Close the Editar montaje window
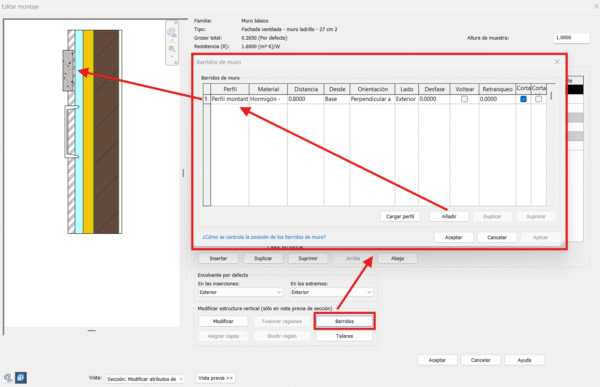 coord(596,7)
